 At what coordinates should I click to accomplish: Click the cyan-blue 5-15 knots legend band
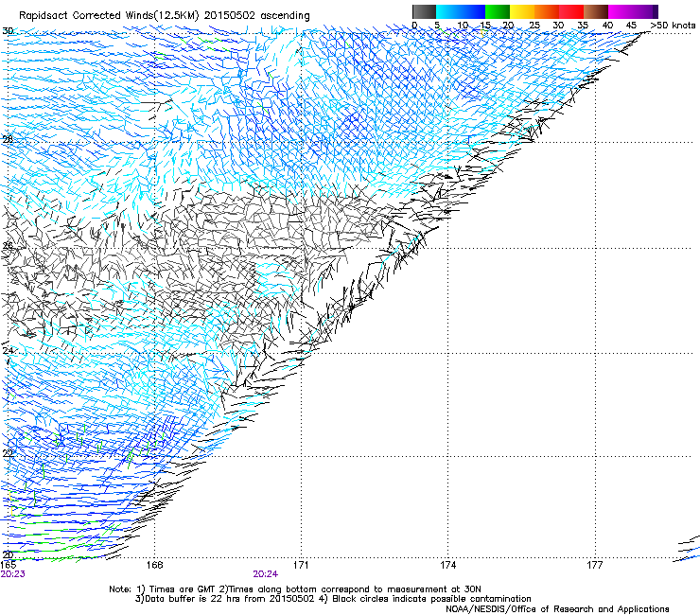(x=461, y=11)
